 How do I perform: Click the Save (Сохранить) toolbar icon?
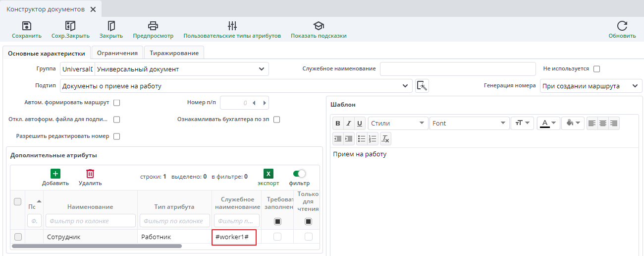[27, 26]
